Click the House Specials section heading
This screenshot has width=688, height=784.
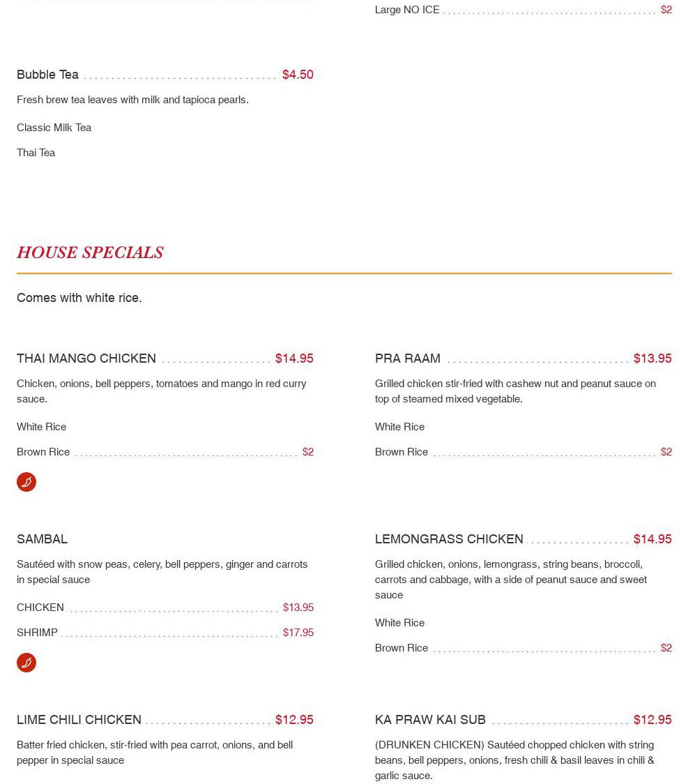pyautogui.click(x=90, y=252)
